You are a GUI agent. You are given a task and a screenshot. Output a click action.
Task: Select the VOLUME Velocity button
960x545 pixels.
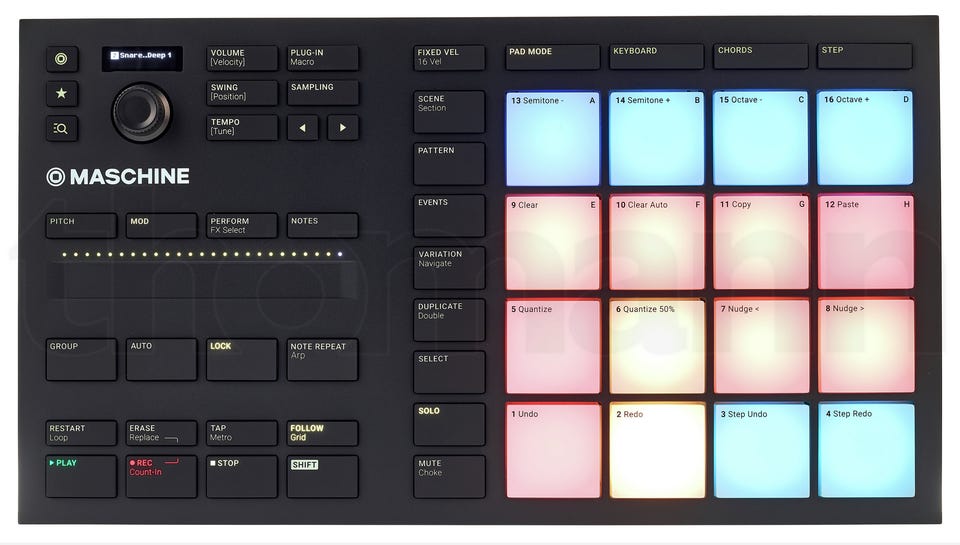click(x=242, y=58)
